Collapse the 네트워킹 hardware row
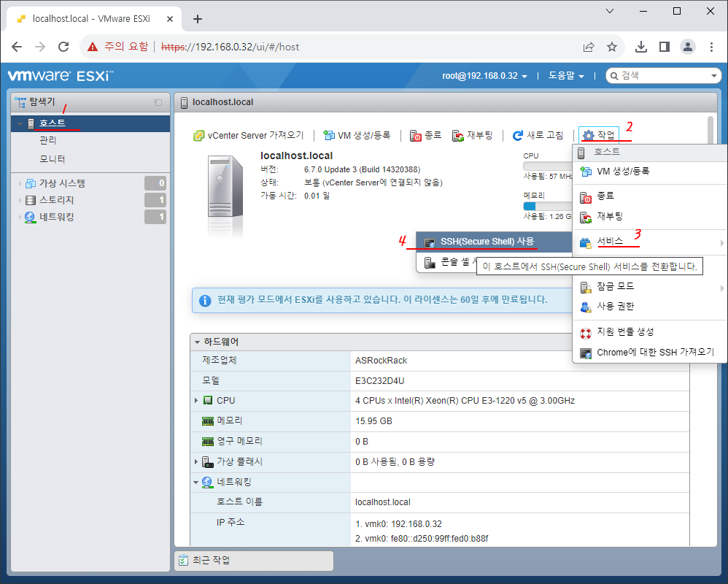 coord(196,483)
